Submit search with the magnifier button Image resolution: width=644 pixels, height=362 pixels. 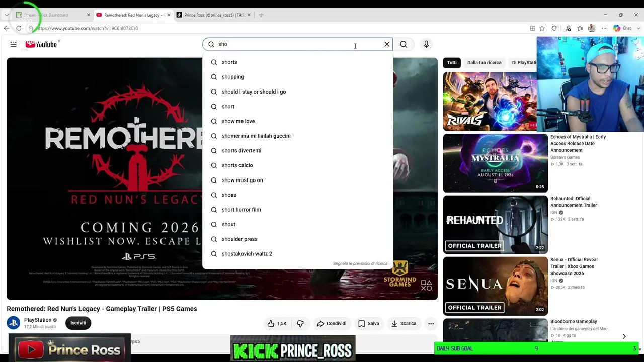pyautogui.click(x=404, y=44)
